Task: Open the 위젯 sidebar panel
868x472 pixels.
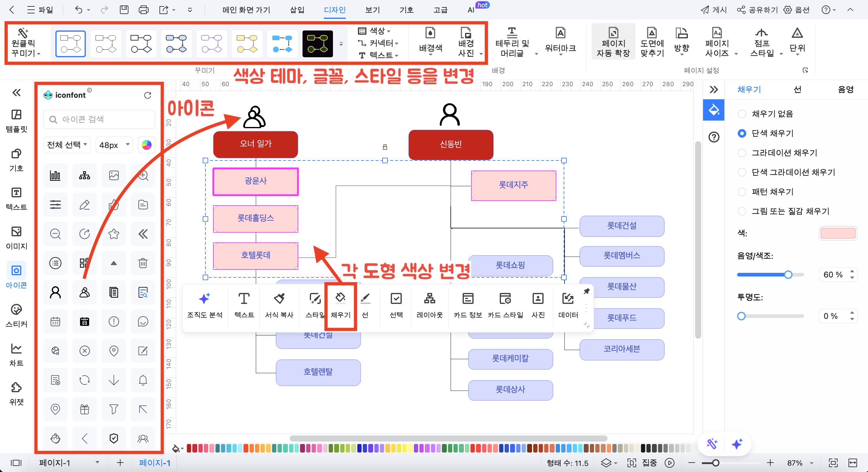Action: click(16, 394)
